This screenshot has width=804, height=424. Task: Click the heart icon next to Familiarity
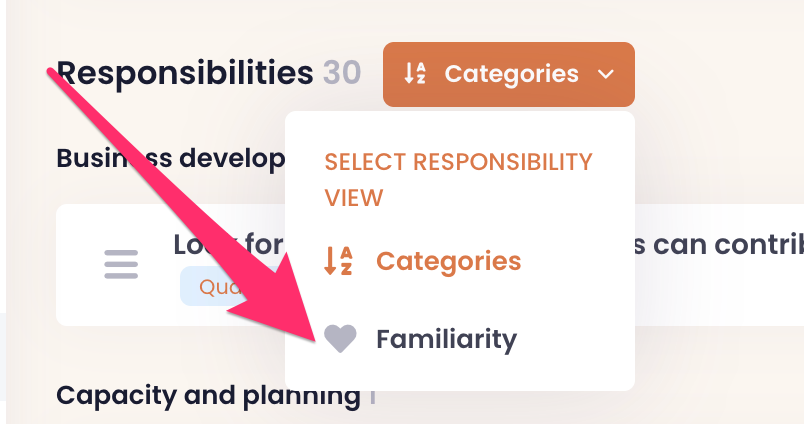(x=340, y=340)
